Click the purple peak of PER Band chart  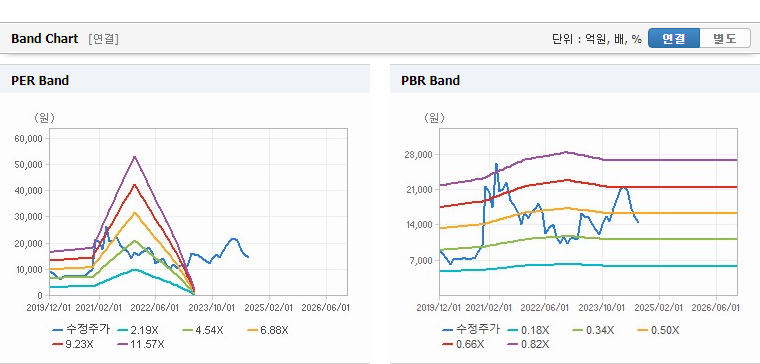134,157
